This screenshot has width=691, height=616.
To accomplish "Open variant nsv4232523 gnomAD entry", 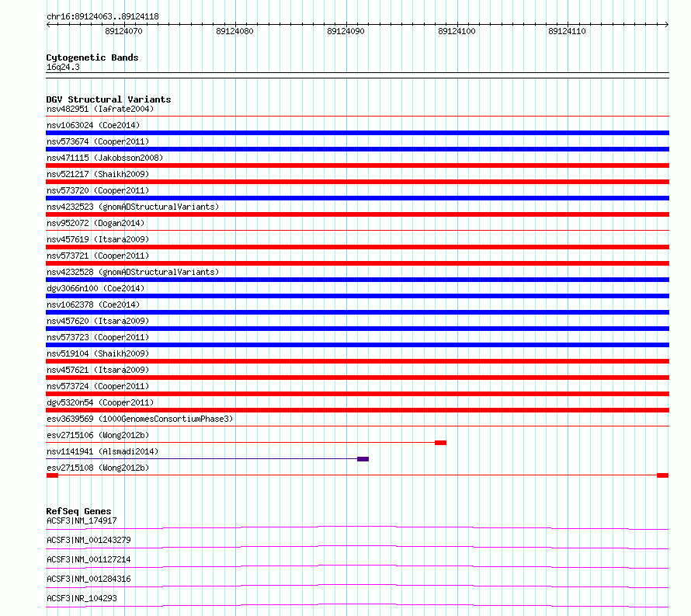I will point(133,207).
